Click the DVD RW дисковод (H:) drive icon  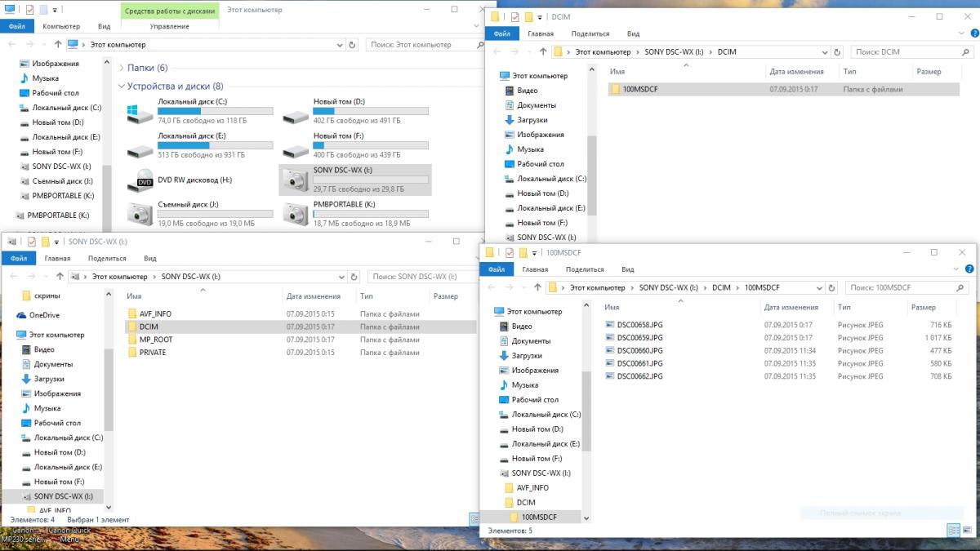(x=140, y=180)
